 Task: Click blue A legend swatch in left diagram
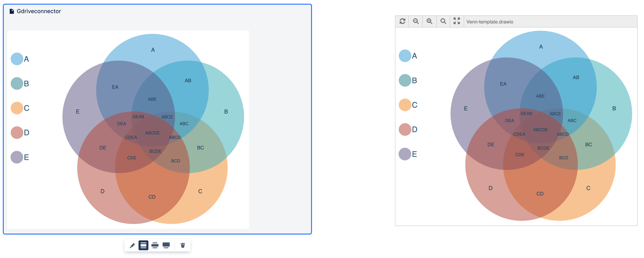pos(17,59)
